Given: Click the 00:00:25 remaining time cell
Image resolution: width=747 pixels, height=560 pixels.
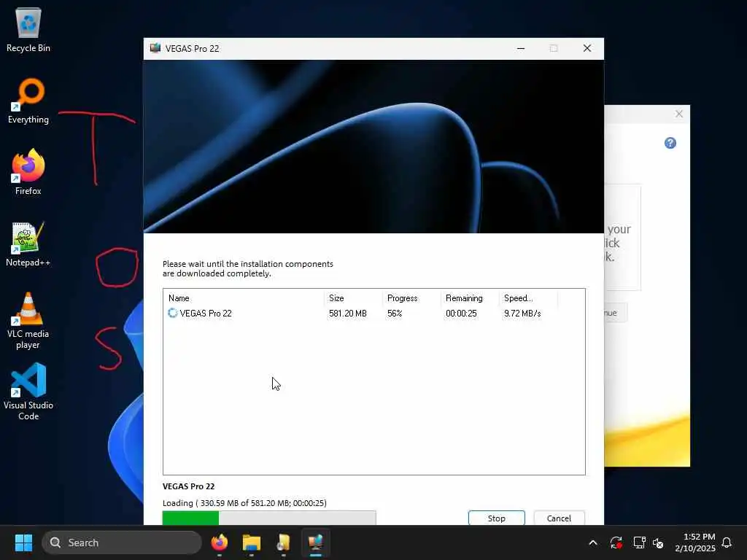Looking at the screenshot, I should click(x=461, y=314).
